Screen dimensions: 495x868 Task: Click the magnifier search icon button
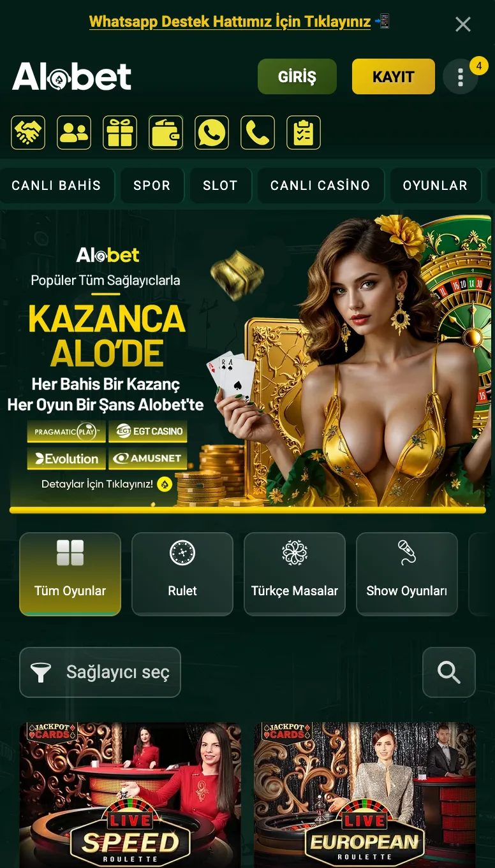click(x=449, y=672)
